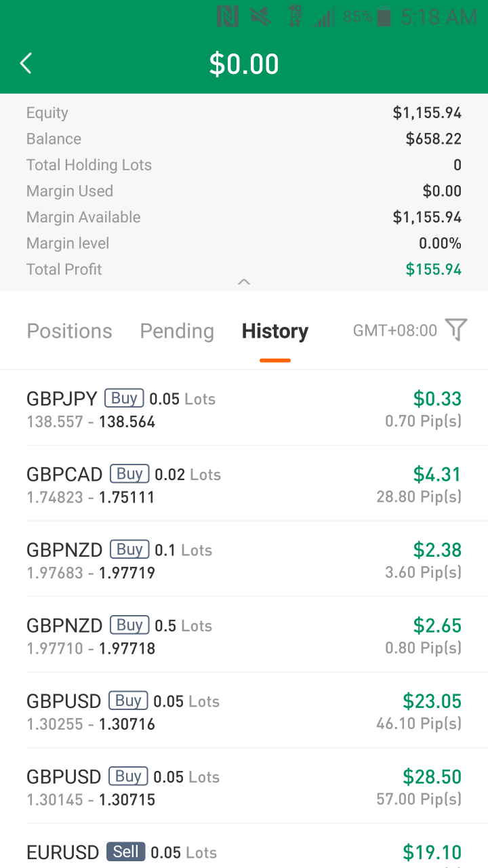Open the EURUSD Sell trade entry
This screenshot has height=868, width=488.
point(244,851)
